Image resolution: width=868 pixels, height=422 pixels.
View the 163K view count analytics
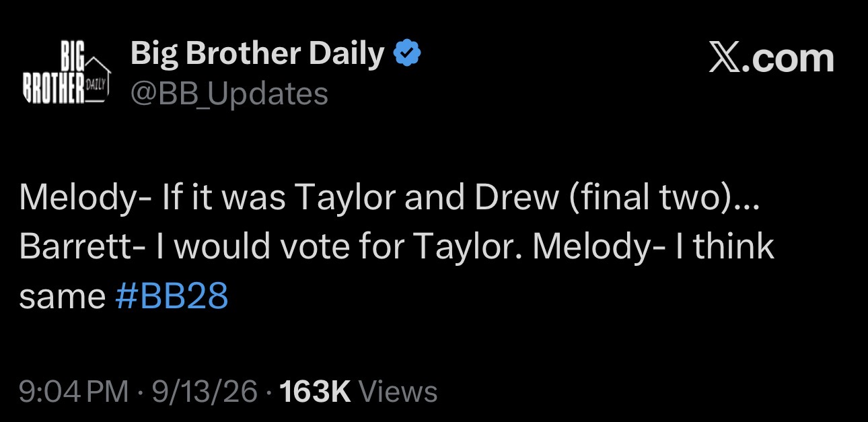[x=314, y=391]
